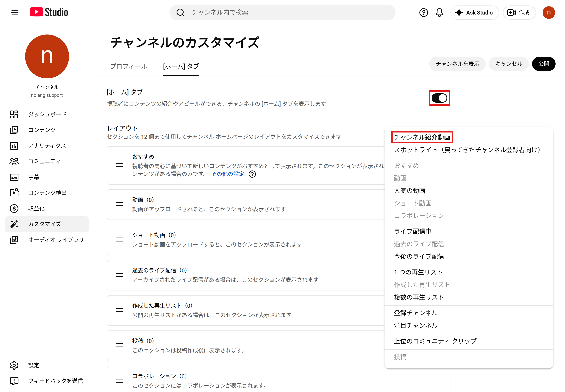This screenshot has height=392, width=565.
Task: Click the 過去のライブ配信 (0) section title
Action: pos(159,270)
